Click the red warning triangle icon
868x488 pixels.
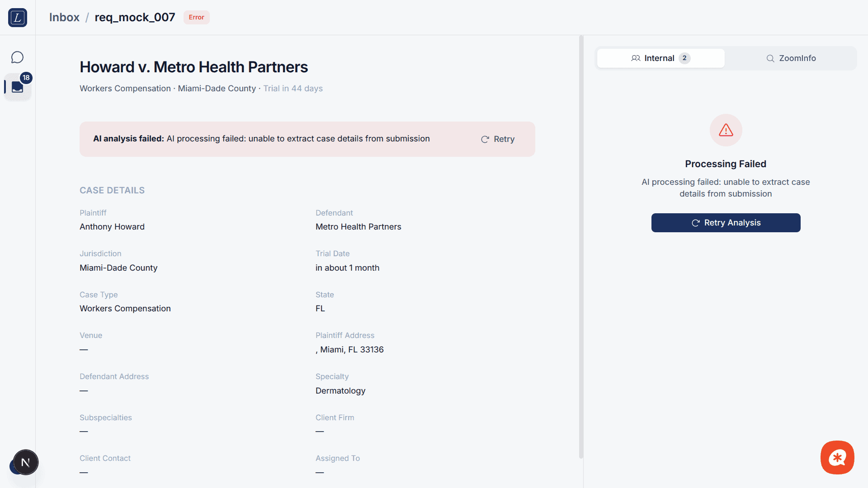click(726, 130)
